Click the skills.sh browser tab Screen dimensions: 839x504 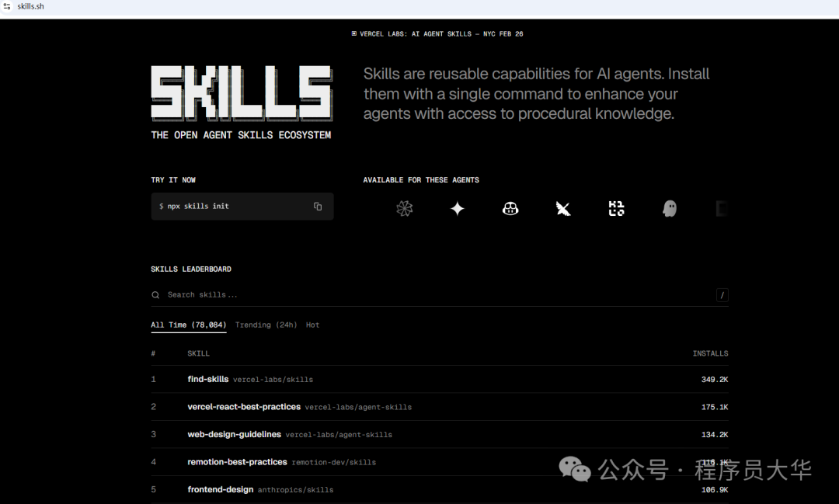(x=31, y=6)
